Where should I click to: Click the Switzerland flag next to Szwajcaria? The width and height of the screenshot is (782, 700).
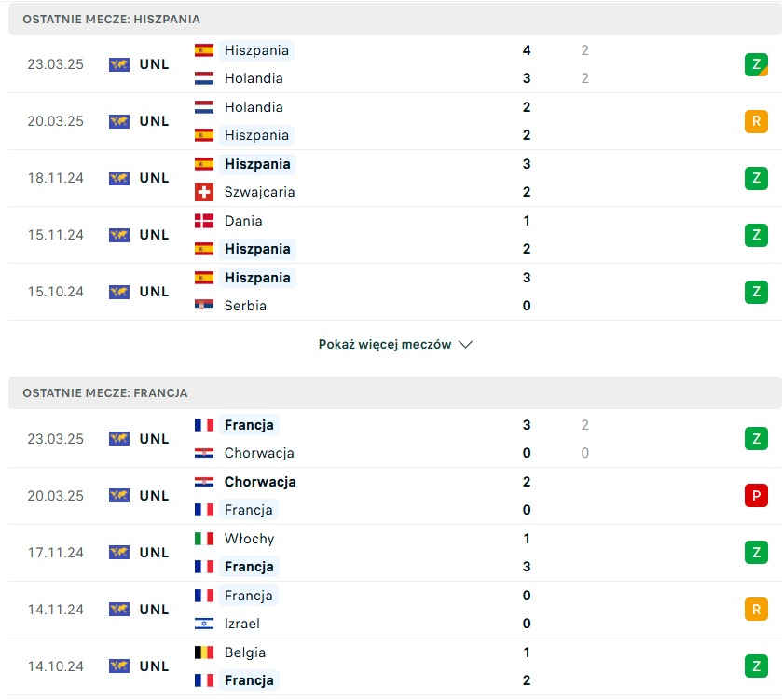(x=204, y=192)
